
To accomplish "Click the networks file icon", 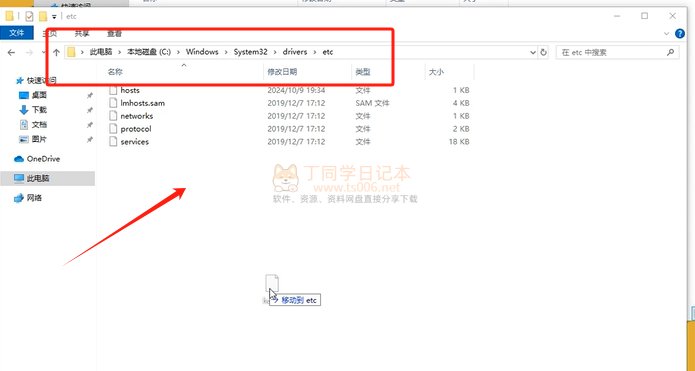I will coord(113,116).
